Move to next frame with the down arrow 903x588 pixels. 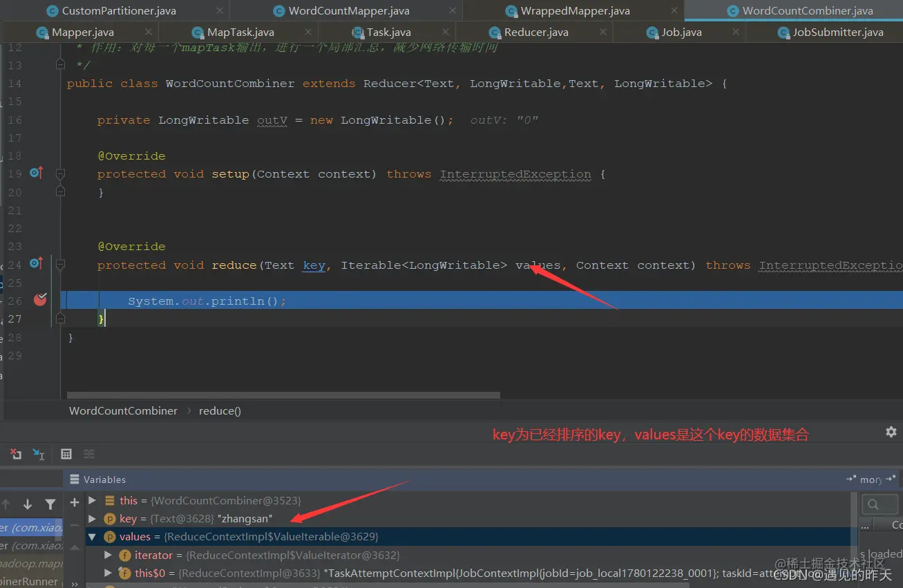(28, 504)
